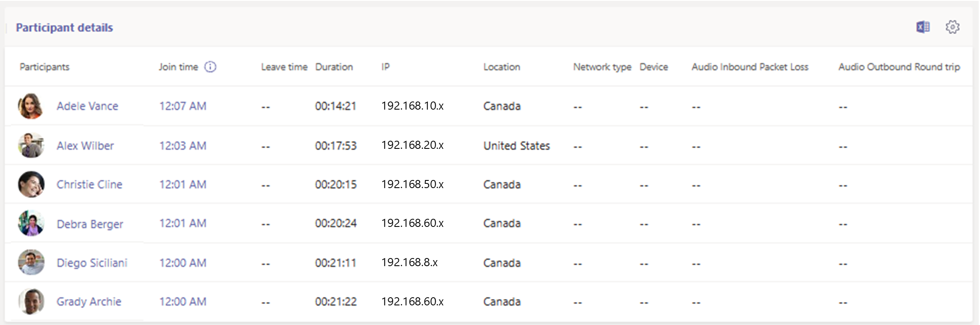Screen dimensions: 980x325
Task: Click Christie Cline's avatar photo
Action: (31, 184)
